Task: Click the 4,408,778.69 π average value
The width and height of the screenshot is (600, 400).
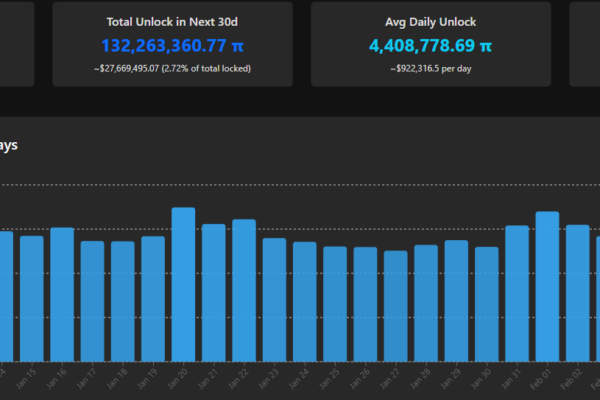Action: (x=430, y=46)
